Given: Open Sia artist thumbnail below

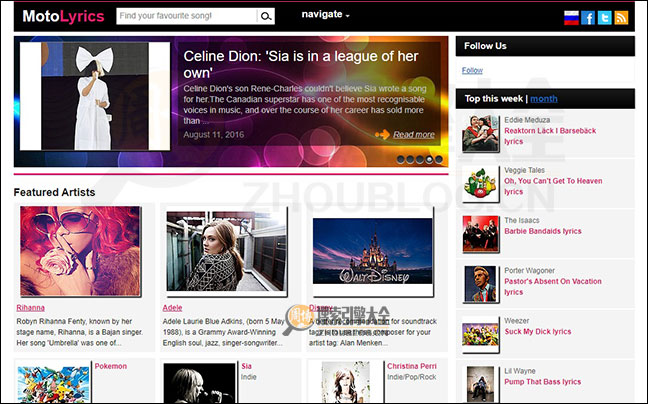Looking at the screenshot, I should tap(200, 383).
